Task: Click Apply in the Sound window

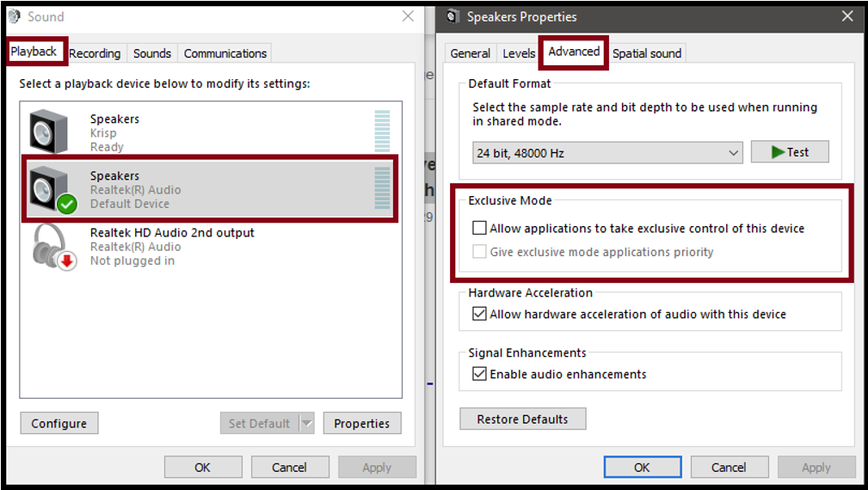Action: tap(377, 467)
